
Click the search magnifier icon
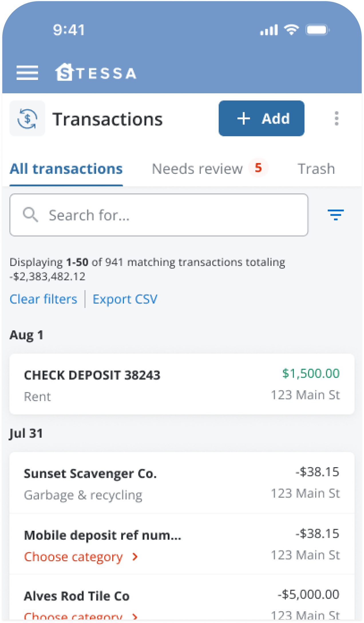tap(30, 215)
